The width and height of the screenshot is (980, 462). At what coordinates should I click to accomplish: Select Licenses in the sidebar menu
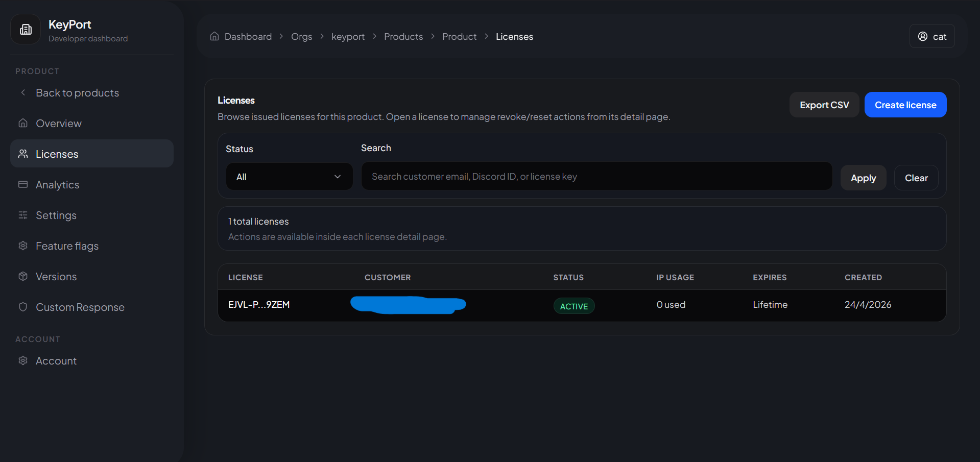pos(92,154)
